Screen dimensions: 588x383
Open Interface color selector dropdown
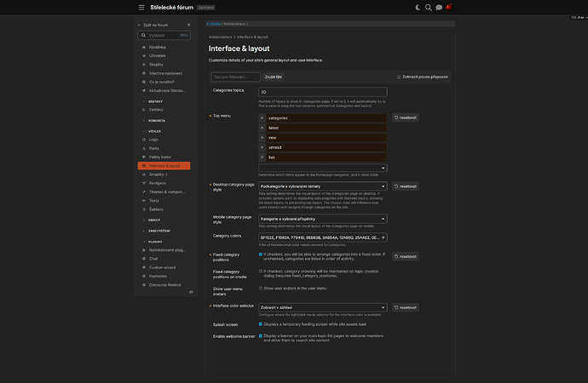(x=322, y=307)
